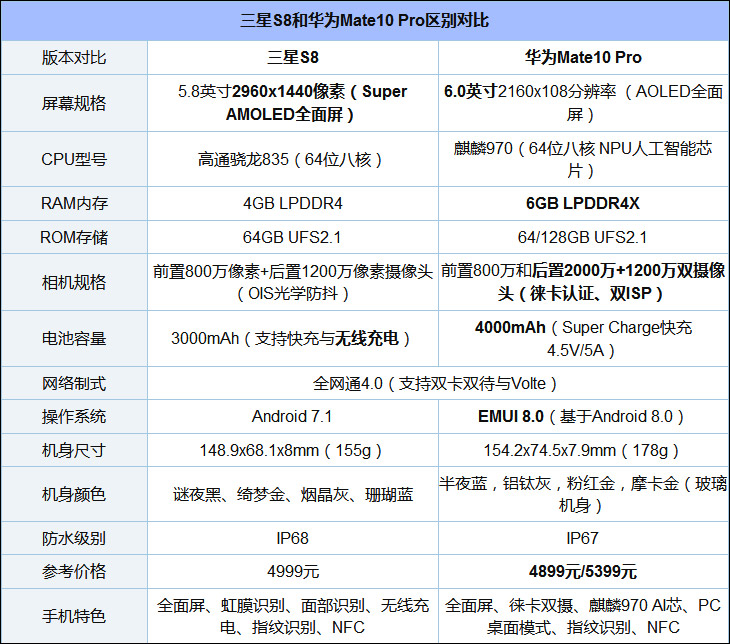Click the IP68 cell
This screenshot has height=644, width=730.
(x=293, y=538)
